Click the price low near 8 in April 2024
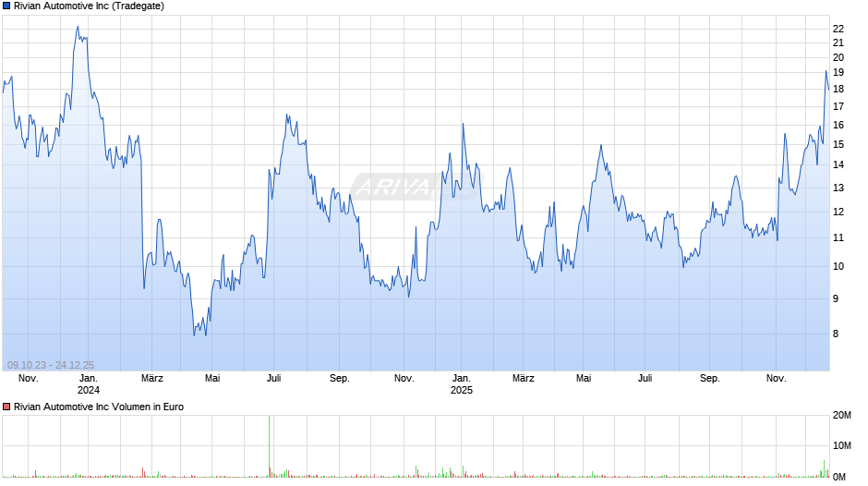868x486 pixels. click(194, 334)
